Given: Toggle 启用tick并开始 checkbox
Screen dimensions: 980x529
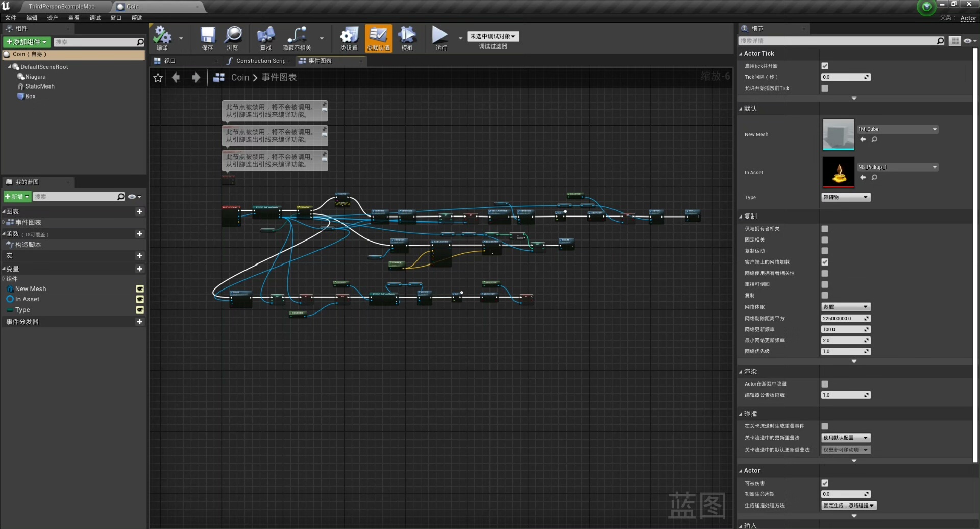Looking at the screenshot, I should click(x=825, y=66).
